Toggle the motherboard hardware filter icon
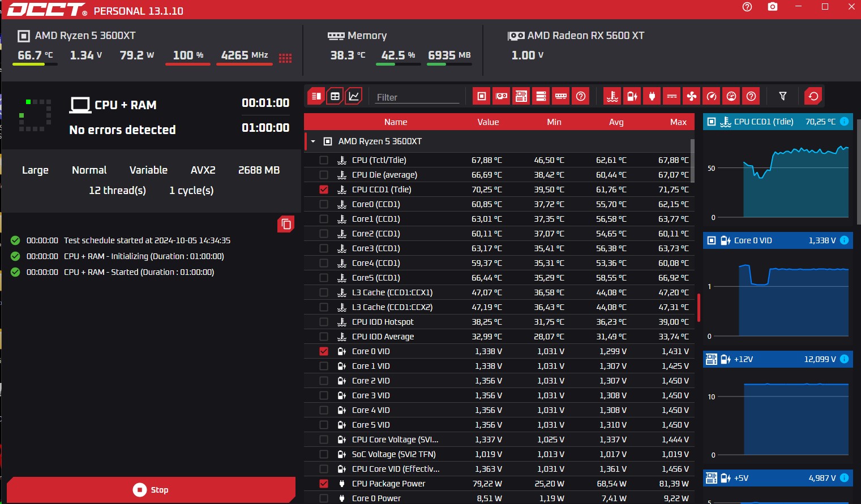Image resolution: width=861 pixels, height=504 pixels. point(521,96)
